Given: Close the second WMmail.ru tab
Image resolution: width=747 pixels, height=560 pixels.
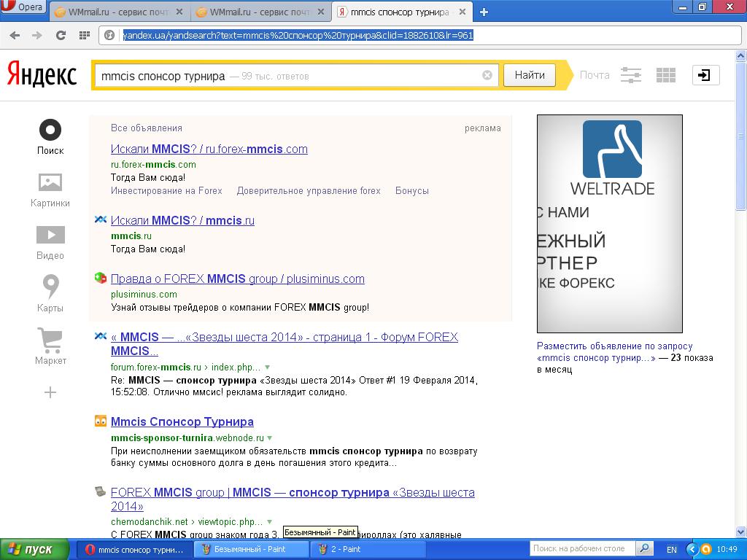Looking at the screenshot, I should click(x=321, y=12).
